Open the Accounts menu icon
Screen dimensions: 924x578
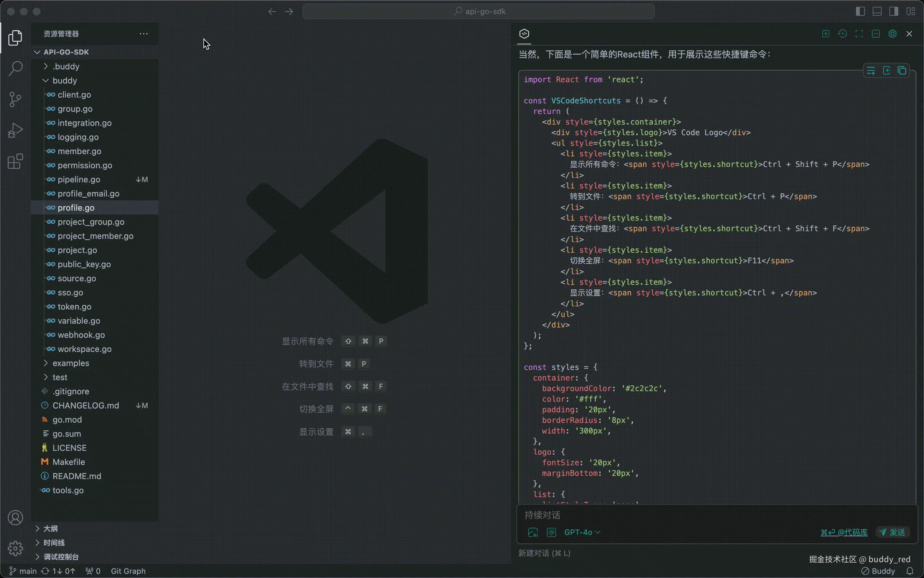15,518
